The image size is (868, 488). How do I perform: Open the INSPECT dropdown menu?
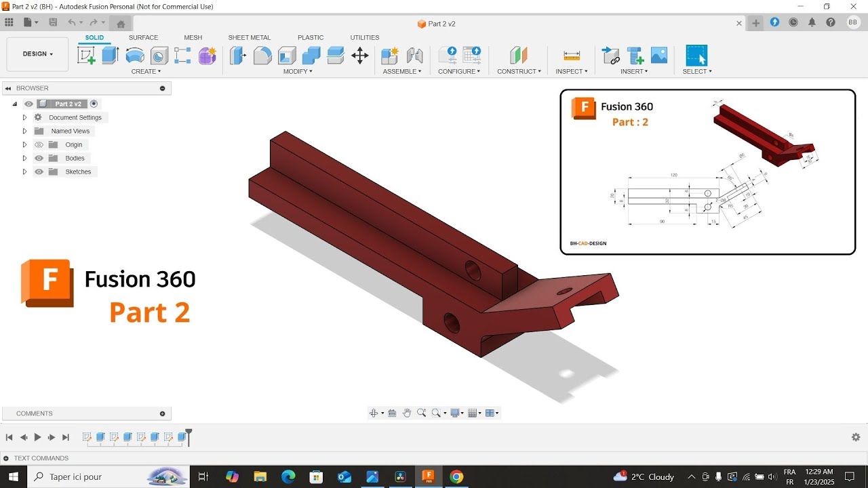[x=572, y=71]
